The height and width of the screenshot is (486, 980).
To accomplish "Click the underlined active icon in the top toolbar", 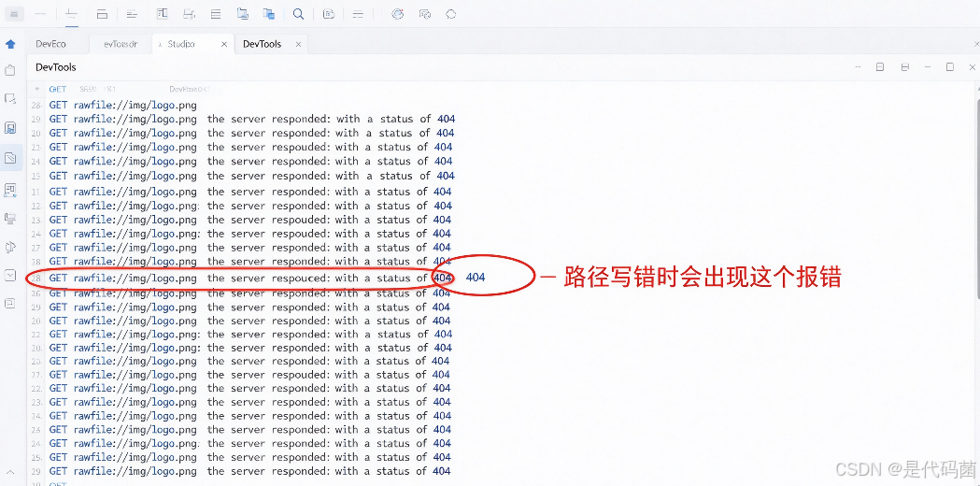I will click(x=72, y=14).
